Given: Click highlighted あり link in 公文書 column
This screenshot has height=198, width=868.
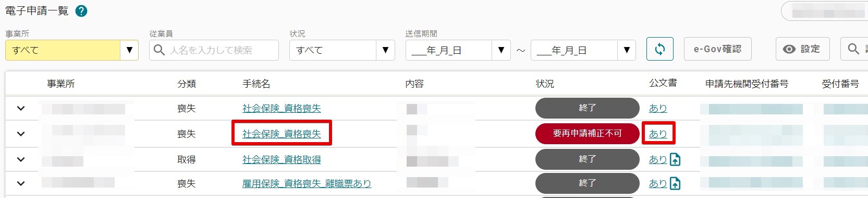Looking at the screenshot, I should pos(658,134).
